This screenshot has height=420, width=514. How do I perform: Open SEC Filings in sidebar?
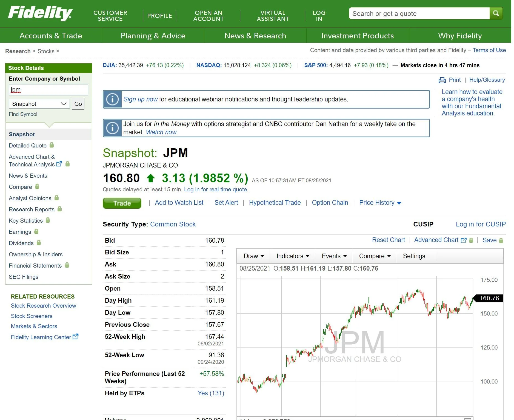23,277
